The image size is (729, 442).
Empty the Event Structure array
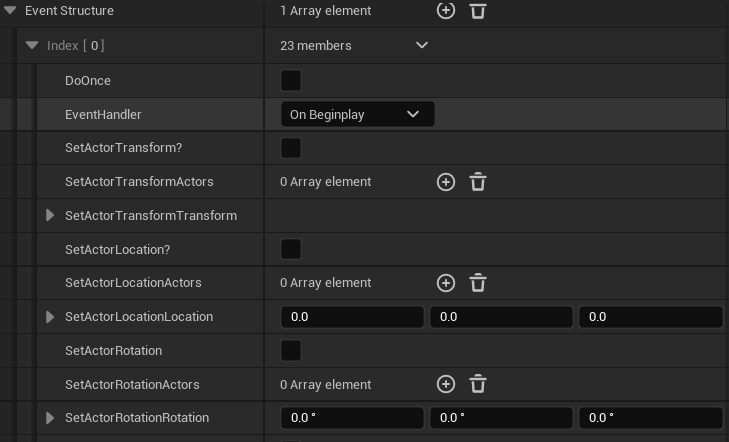click(478, 11)
